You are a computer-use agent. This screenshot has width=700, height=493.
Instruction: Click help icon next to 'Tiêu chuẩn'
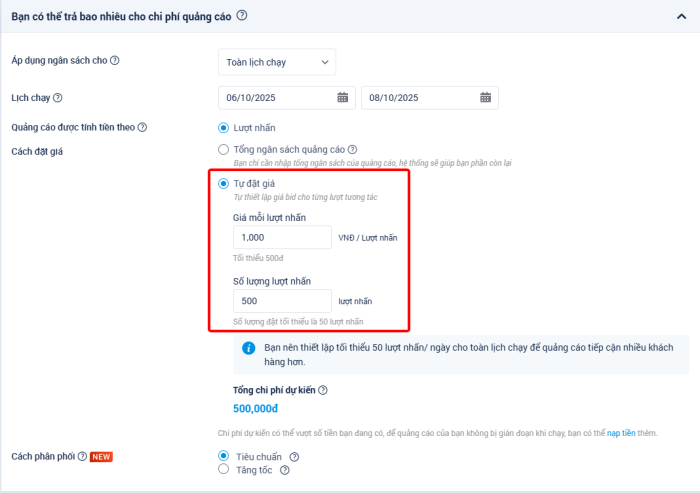[x=294, y=457]
